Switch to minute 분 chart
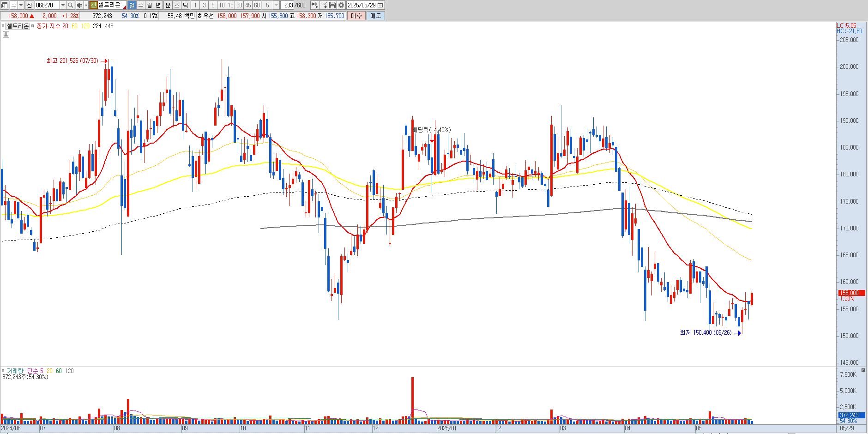868x434 pixels. pyautogui.click(x=168, y=5)
